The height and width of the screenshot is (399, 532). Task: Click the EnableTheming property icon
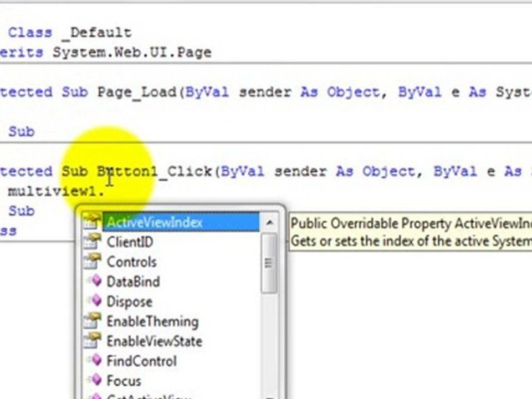point(92,321)
